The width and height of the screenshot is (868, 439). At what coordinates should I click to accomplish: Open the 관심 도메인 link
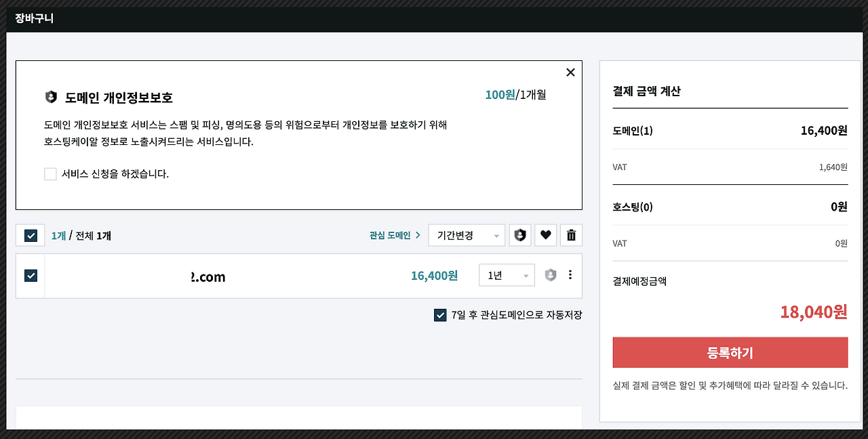click(x=389, y=235)
